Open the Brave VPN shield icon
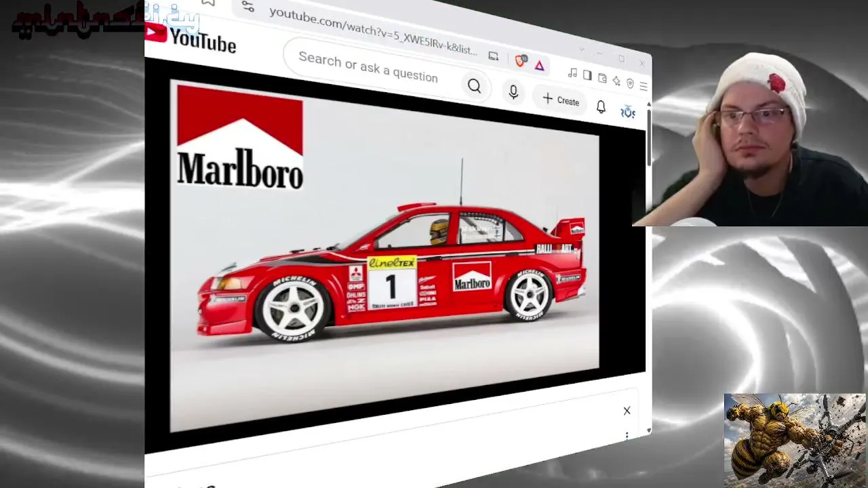Screen dimensions: 868x488 click(x=630, y=84)
